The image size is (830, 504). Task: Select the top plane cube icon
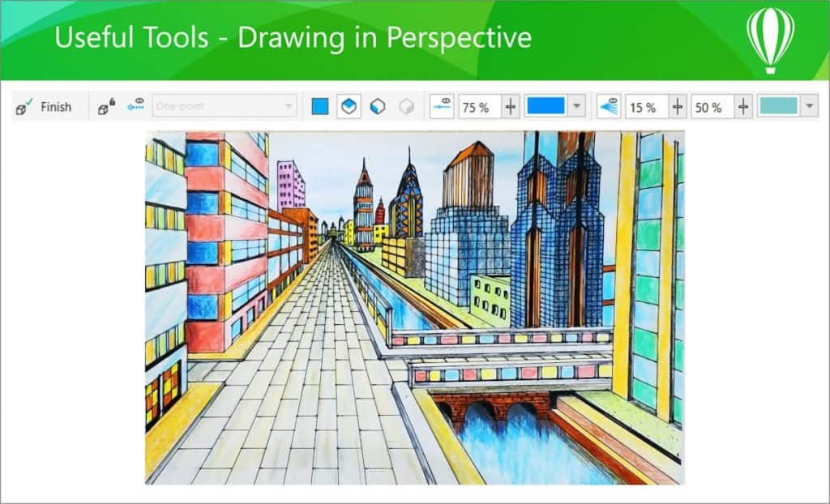[x=349, y=106]
